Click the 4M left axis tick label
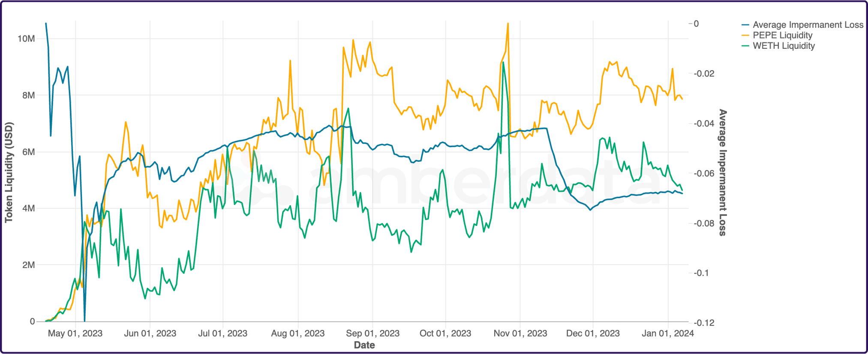The image size is (868, 354). [x=28, y=208]
